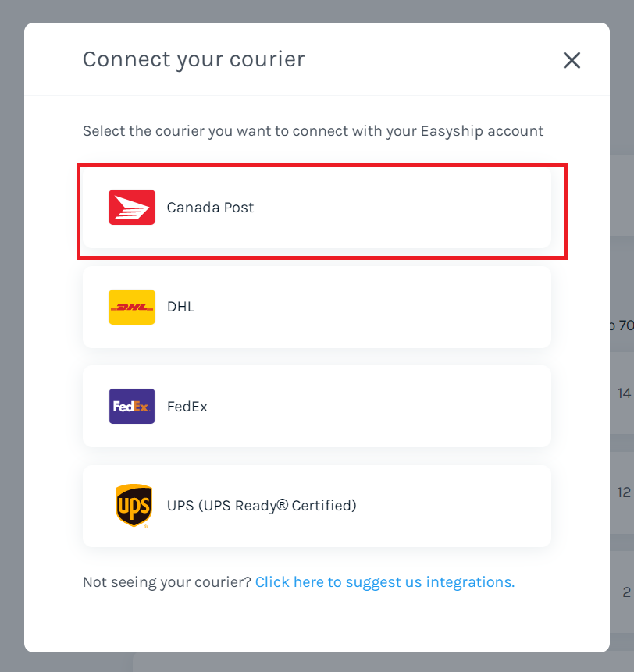
Task: Click the purple FedEx logo icon
Action: pos(131,407)
